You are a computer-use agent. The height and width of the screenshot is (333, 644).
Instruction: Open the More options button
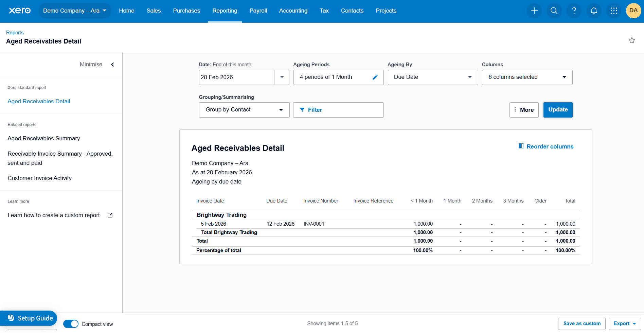tap(524, 110)
